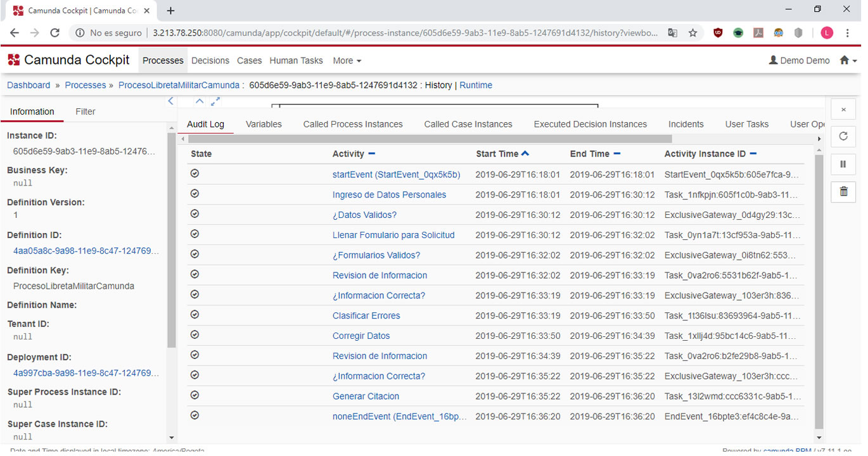
Task: Click the home icon dropdown
Action: click(848, 61)
